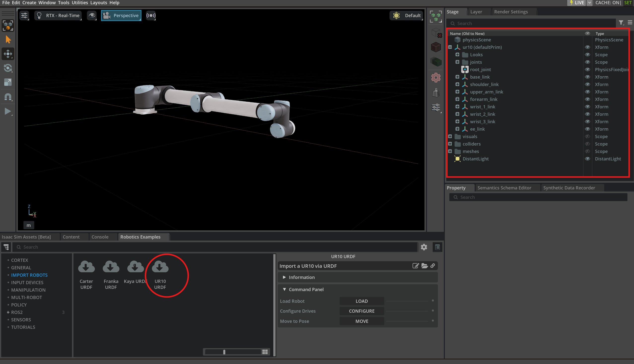The image size is (634, 364).
Task: Click CONFIGURE to configure drives
Action: coord(362,311)
